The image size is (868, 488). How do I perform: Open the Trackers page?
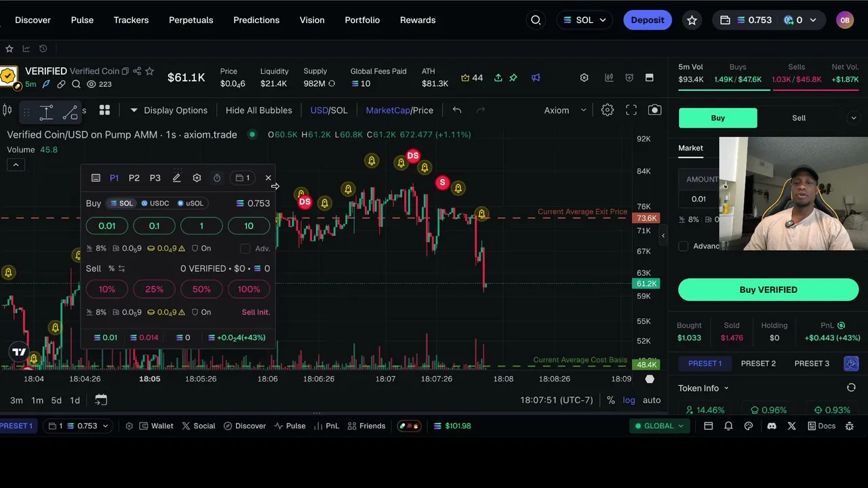(131, 20)
